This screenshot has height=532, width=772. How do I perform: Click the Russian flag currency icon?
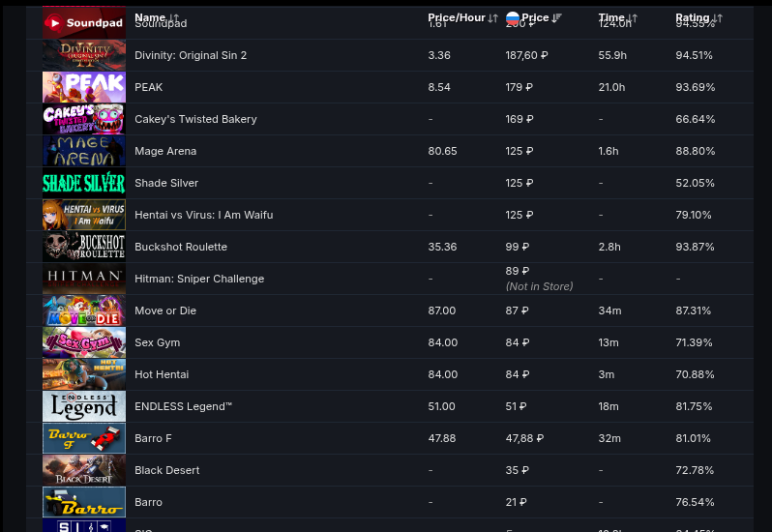pos(513,18)
